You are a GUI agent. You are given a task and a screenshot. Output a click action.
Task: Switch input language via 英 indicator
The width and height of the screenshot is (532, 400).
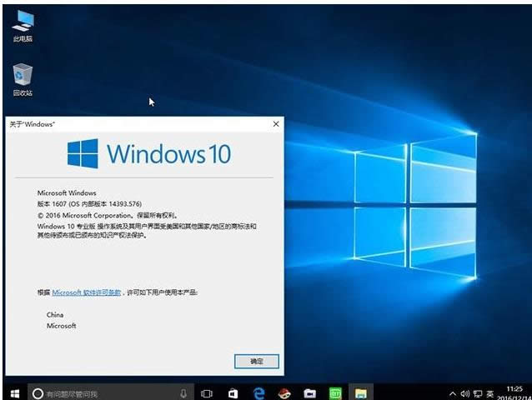click(x=490, y=392)
